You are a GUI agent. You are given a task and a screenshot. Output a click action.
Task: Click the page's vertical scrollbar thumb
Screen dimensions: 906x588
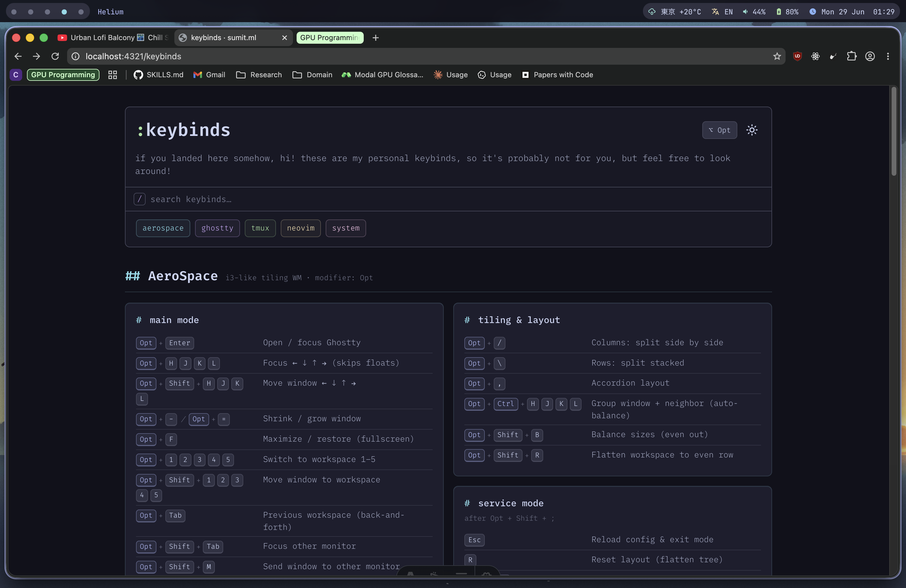pos(894,132)
